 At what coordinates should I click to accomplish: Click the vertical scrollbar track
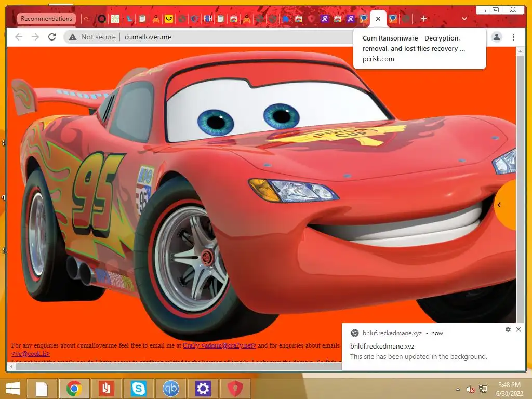pos(520,190)
